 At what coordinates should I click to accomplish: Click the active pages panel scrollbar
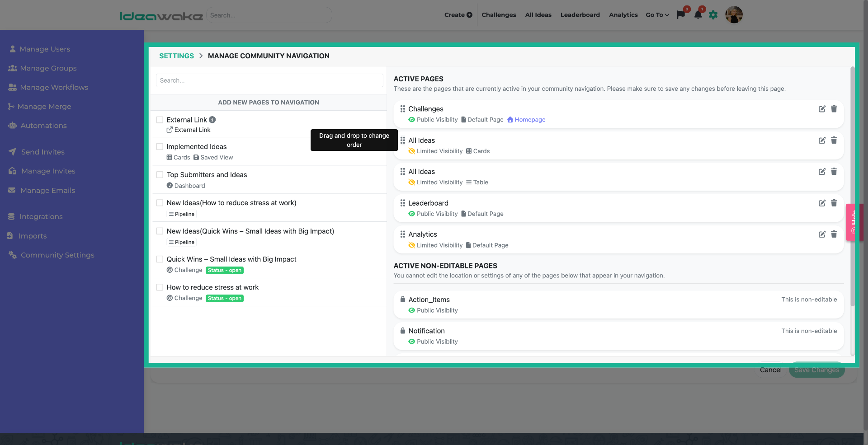pos(853,186)
